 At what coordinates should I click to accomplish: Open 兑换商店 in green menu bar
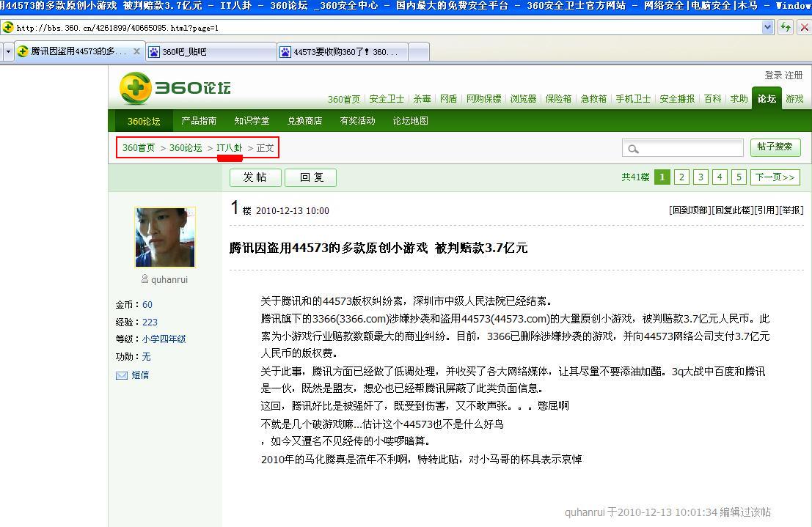point(304,121)
